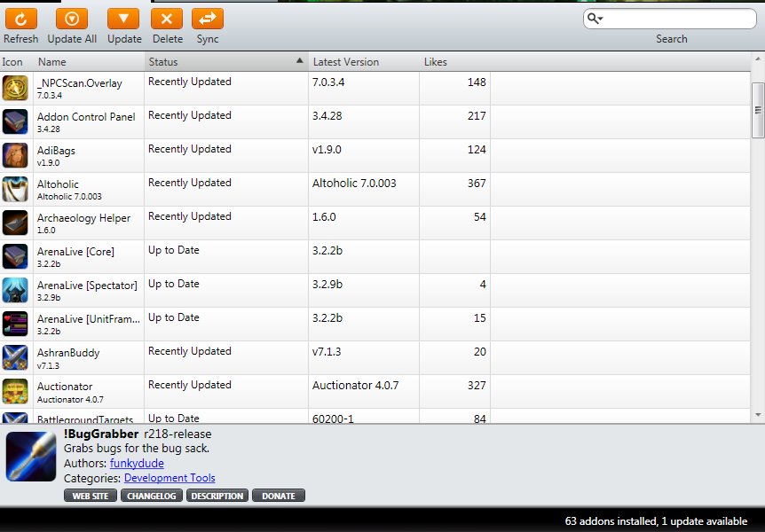The width and height of the screenshot is (765, 532).
Task: Select the Altoholic addon name
Action: pos(58,184)
